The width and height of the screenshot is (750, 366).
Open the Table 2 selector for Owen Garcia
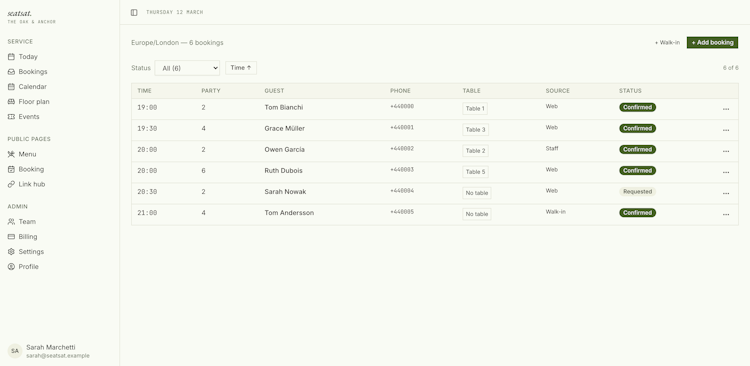pos(475,151)
